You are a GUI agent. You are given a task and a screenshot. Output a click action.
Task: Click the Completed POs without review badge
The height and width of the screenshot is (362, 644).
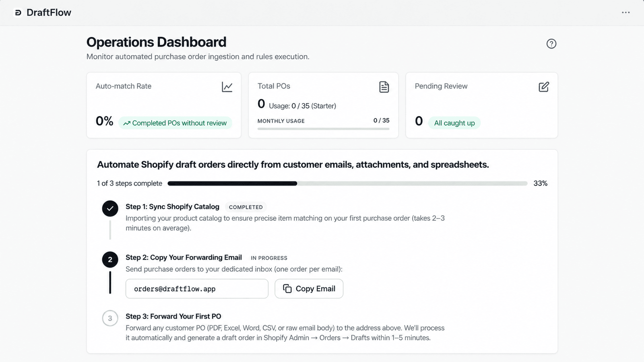(x=175, y=123)
